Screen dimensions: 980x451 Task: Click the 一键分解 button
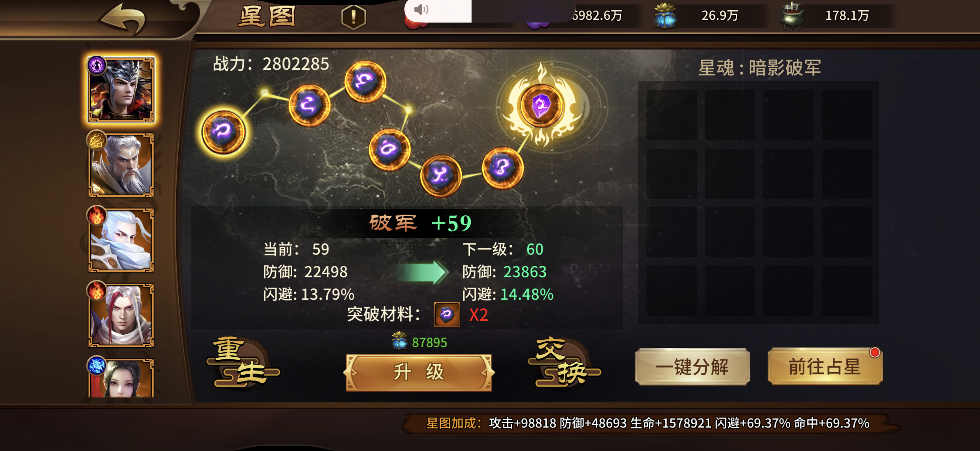point(692,367)
